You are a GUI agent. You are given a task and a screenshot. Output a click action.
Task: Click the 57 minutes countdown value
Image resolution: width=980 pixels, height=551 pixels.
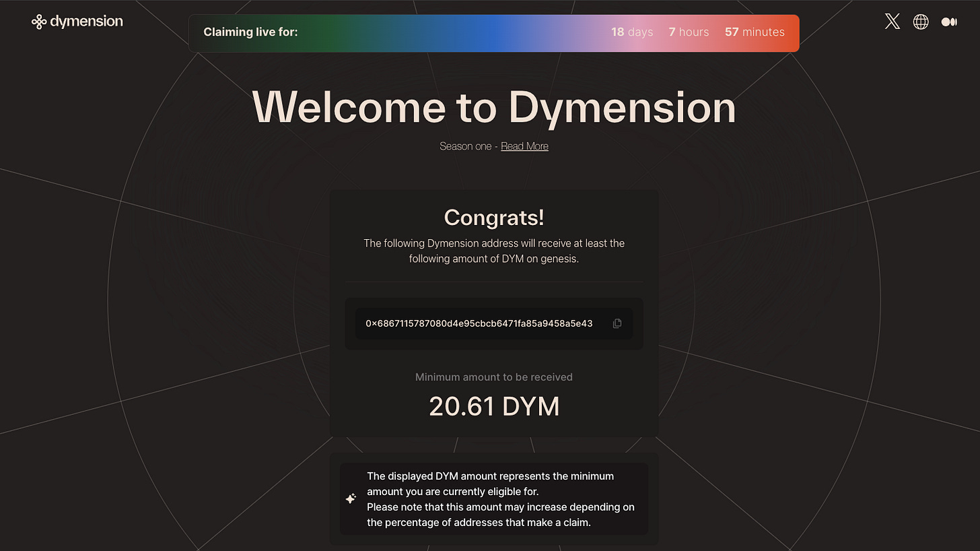[x=755, y=32]
